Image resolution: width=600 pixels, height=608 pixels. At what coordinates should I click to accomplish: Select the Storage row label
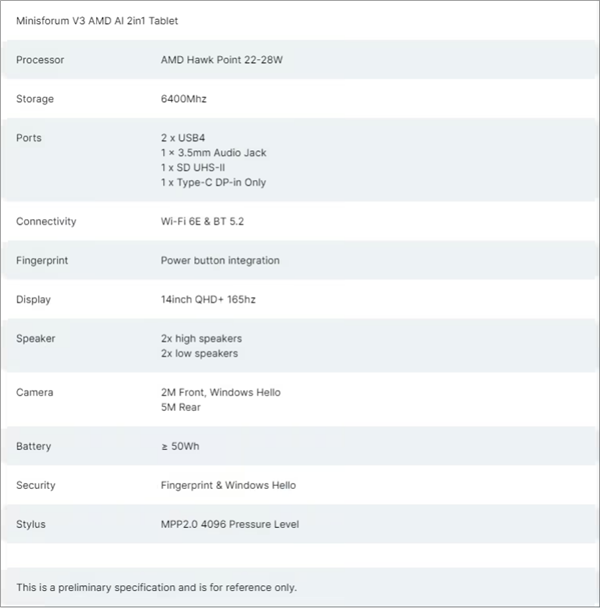coord(35,99)
